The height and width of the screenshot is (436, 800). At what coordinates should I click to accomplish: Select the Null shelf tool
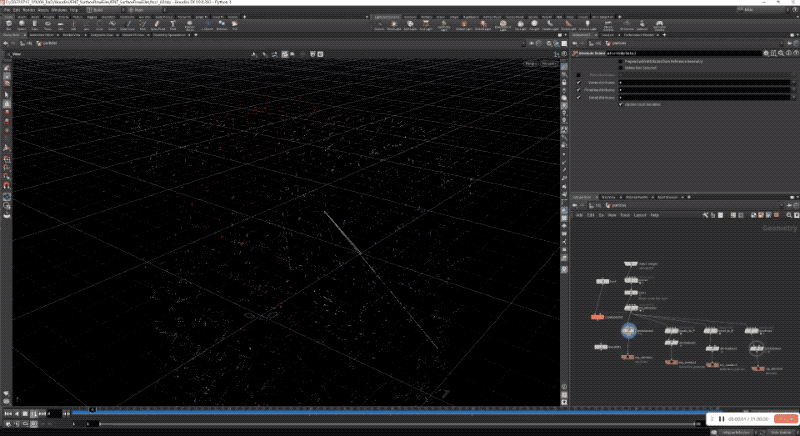tap(73, 23)
